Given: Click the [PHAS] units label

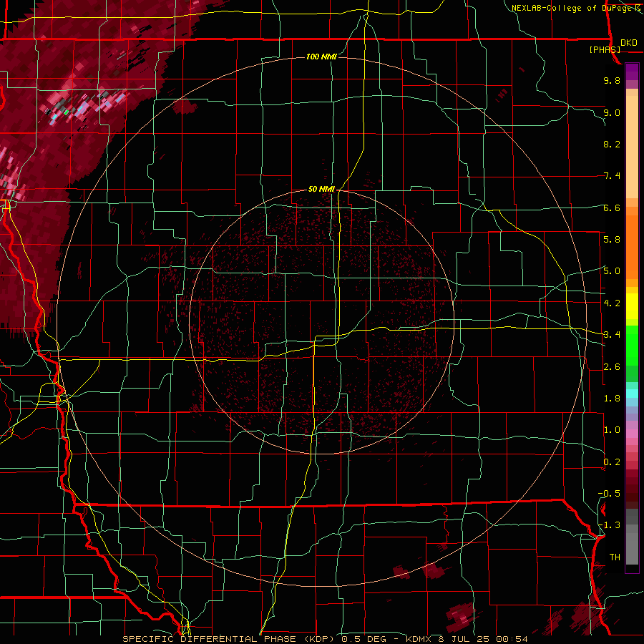Looking at the screenshot, I should [x=605, y=49].
